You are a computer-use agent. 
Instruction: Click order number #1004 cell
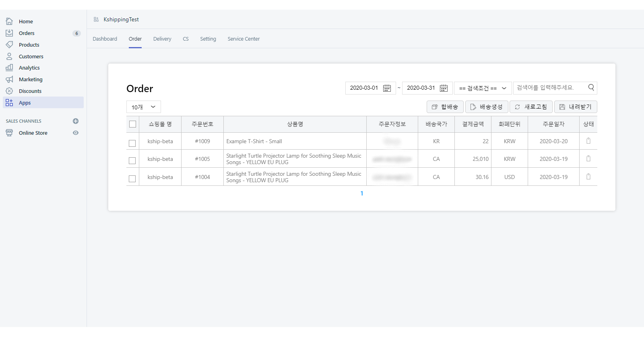coord(202,177)
